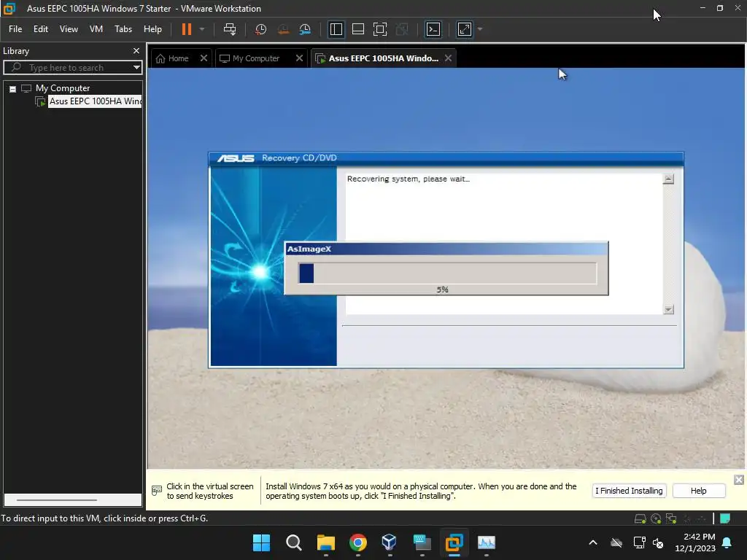Collapse the My Computer tree node
The image size is (747, 560).
(x=13, y=88)
